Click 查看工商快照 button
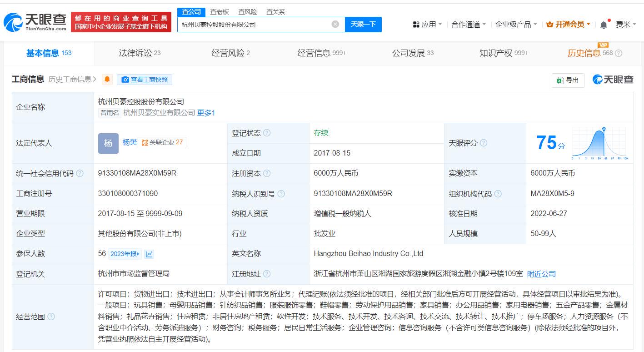 [x=145, y=80]
